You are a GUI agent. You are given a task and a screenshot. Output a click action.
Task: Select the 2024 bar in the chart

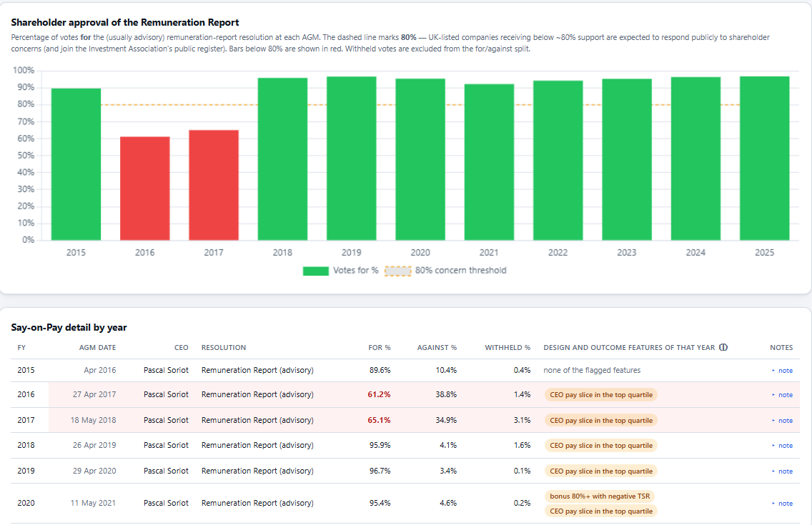click(x=696, y=159)
